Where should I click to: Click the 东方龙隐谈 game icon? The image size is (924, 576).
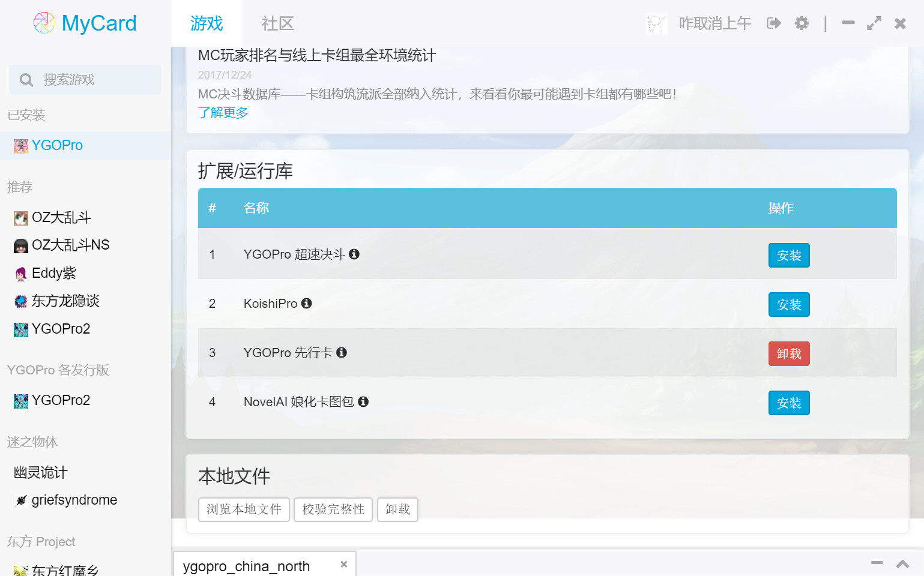click(x=21, y=302)
